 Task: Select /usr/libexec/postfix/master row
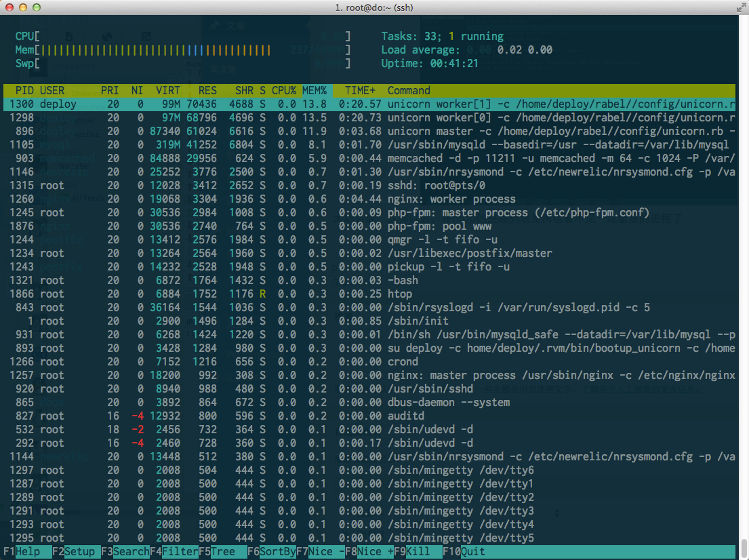click(x=369, y=254)
